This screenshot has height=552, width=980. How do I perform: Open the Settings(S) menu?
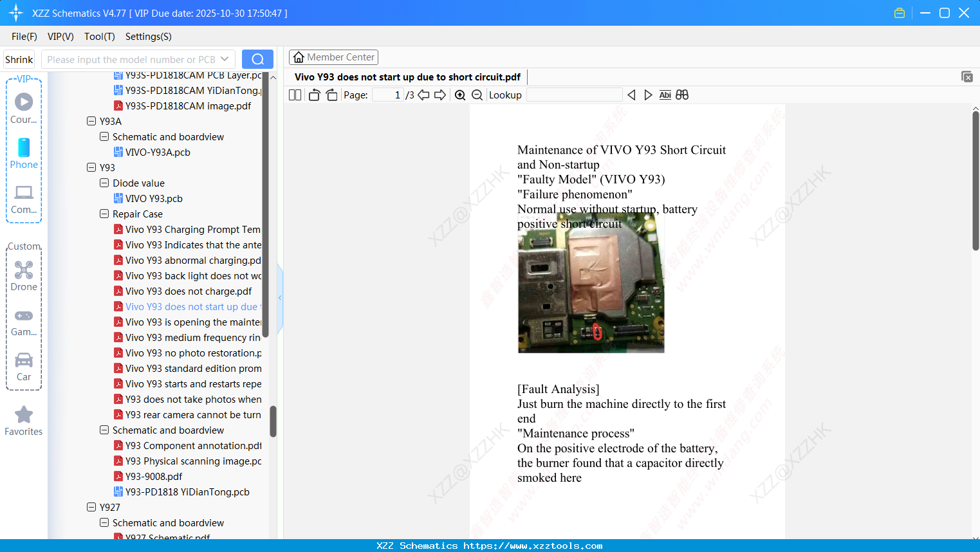pos(149,37)
